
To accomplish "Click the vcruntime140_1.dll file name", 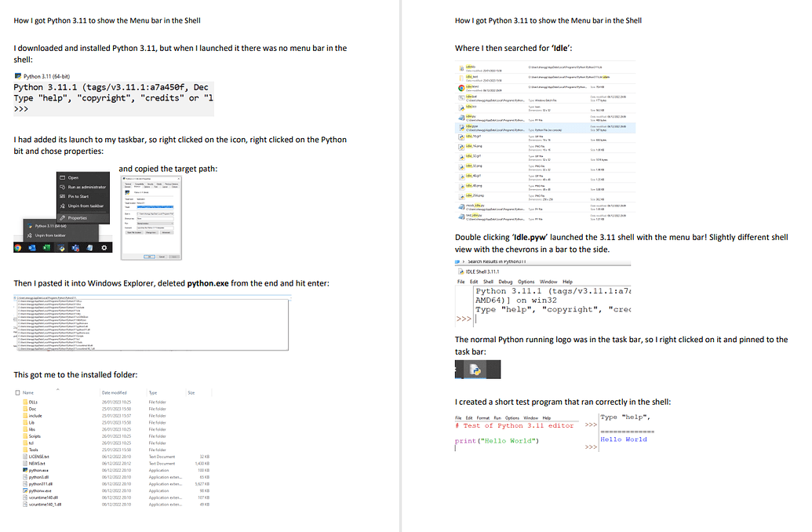I will coord(45,504).
